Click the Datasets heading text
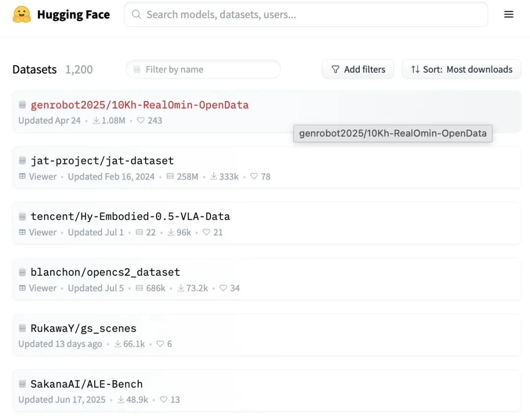Viewport: 530px width, 420px height. click(34, 69)
